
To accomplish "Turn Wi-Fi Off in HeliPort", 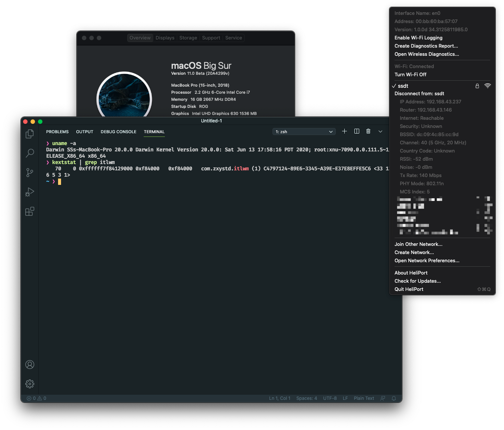I will pyautogui.click(x=410, y=74).
